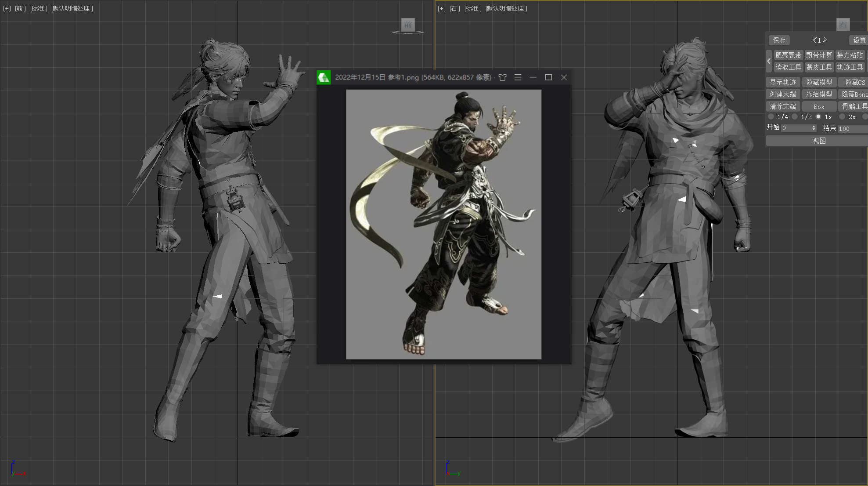
Task: Click the 隐藏CS button
Action: tap(854, 82)
